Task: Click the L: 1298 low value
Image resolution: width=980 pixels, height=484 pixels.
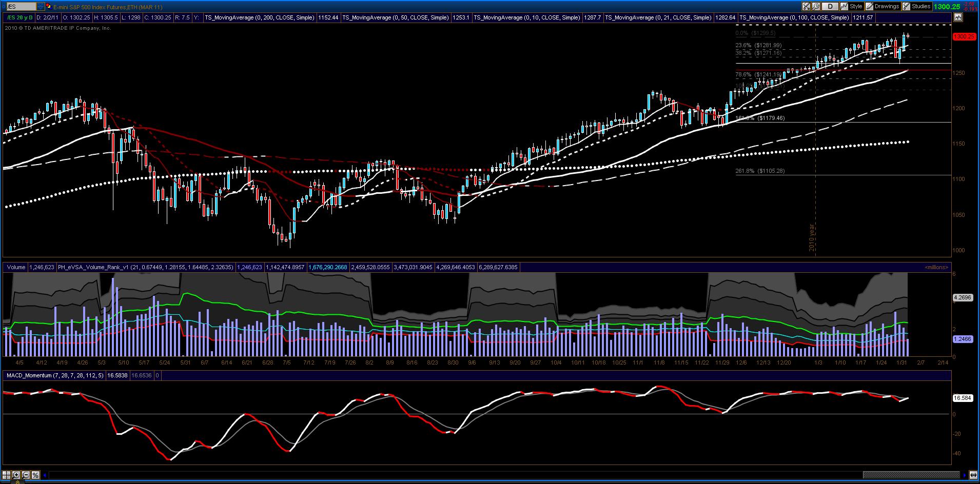Action: click(x=131, y=17)
